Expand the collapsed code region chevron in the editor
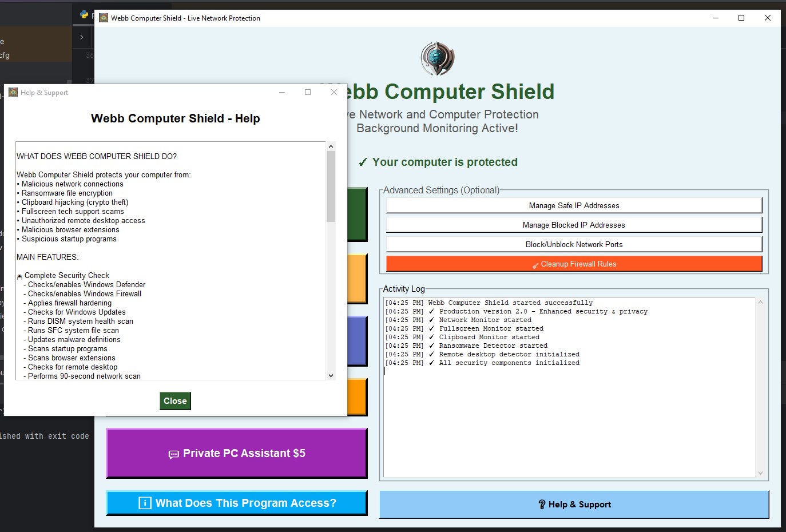The height and width of the screenshot is (532, 786). [x=82, y=37]
